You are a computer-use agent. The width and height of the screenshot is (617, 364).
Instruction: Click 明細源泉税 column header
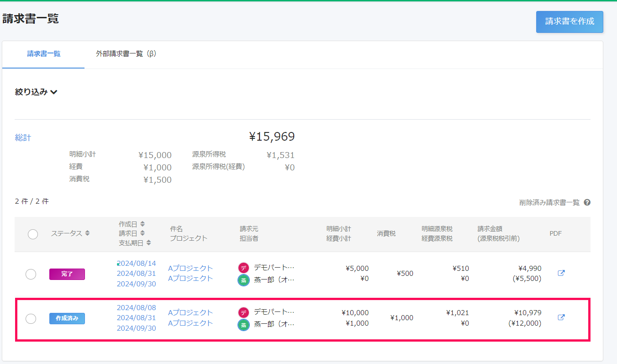pyautogui.click(x=437, y=228)
